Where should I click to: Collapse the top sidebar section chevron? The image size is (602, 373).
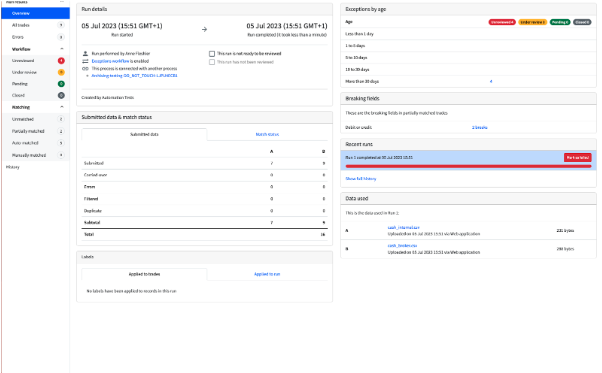(62, 2)
